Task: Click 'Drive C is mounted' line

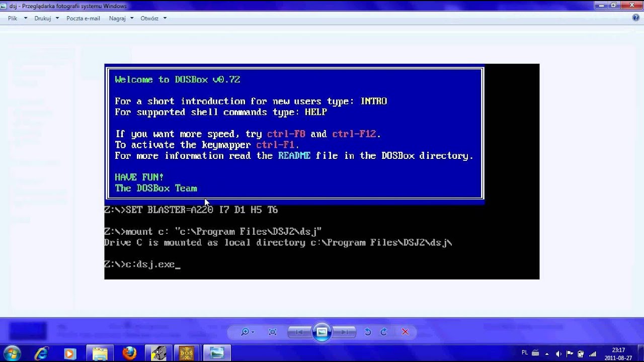Action: coord(278,243)
